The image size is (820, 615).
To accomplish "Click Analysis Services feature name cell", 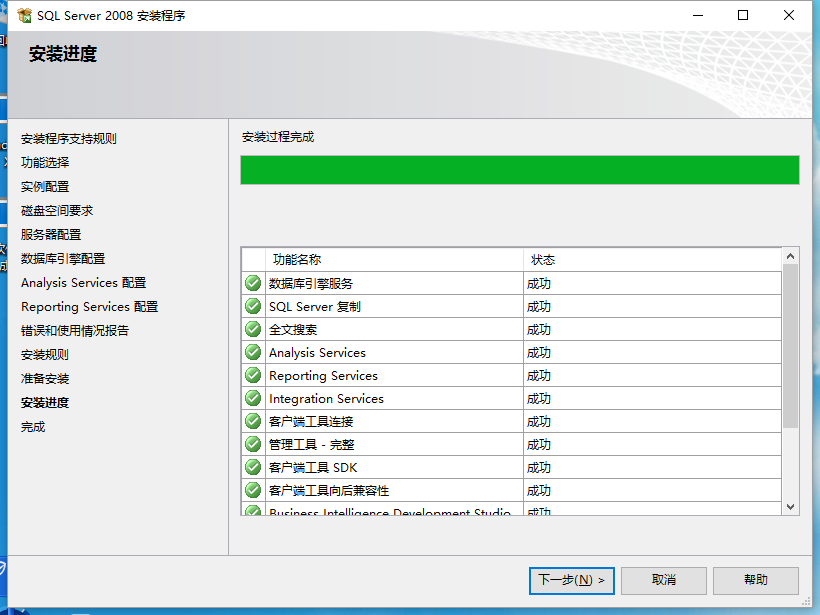I will pos(394,352).
